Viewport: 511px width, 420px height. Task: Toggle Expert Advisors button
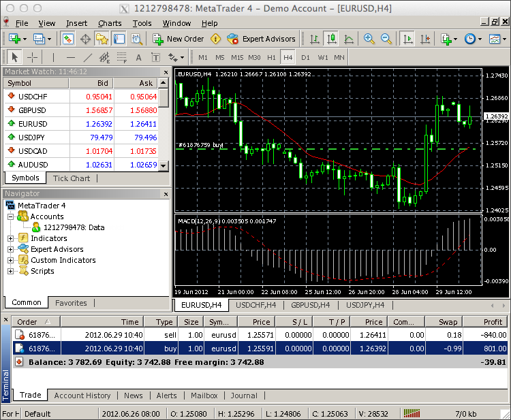click(x=261, y=39)
